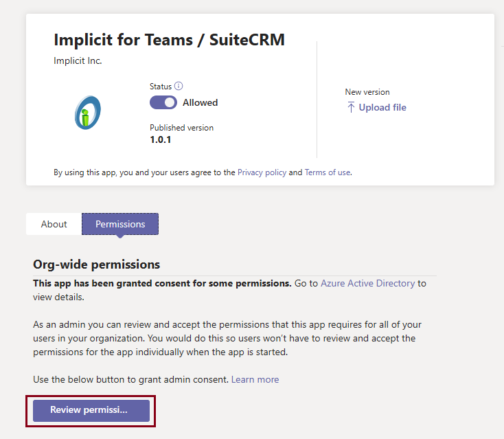Screen dimensions: 504x439
Task: Click the info icon next to Status
Action: tap(179, 86)
